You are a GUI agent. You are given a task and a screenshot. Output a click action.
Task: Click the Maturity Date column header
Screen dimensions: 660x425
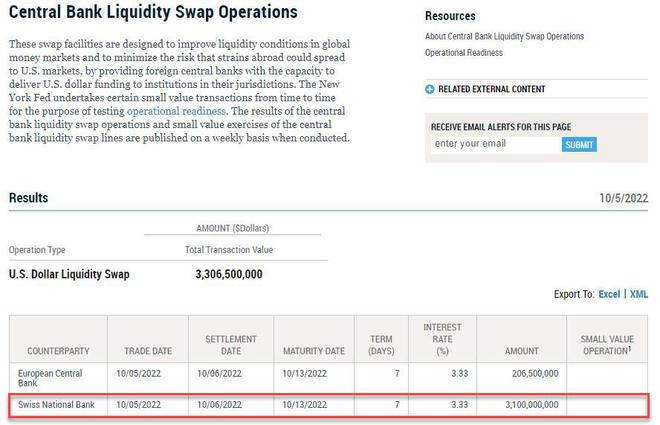point(313,351)
